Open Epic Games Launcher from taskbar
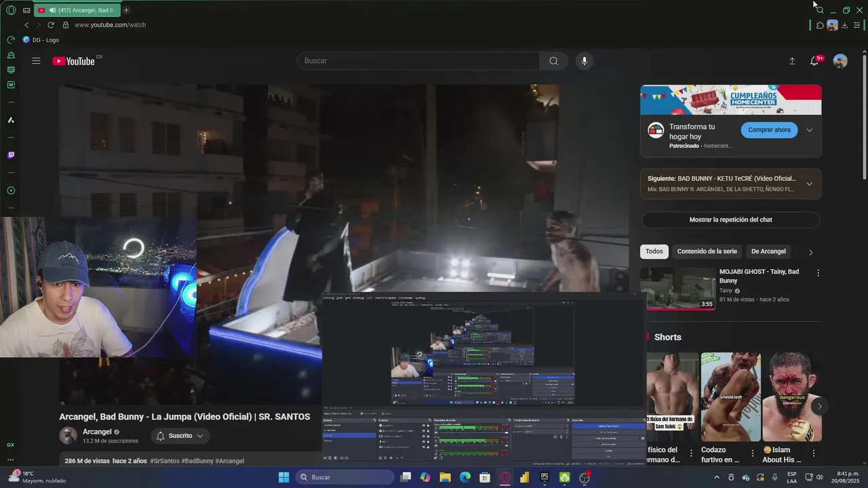This screenshot has width=868, height=488. pyautogui.click(x=545, y=478)
